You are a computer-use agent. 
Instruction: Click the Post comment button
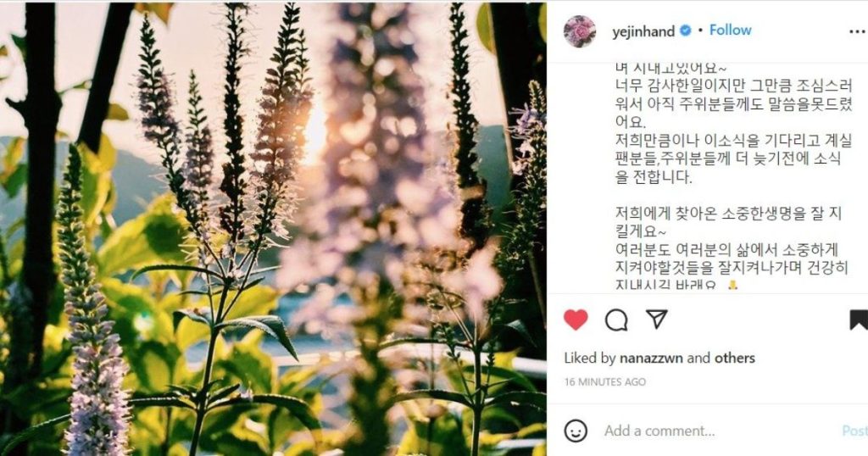click(854, 431)
